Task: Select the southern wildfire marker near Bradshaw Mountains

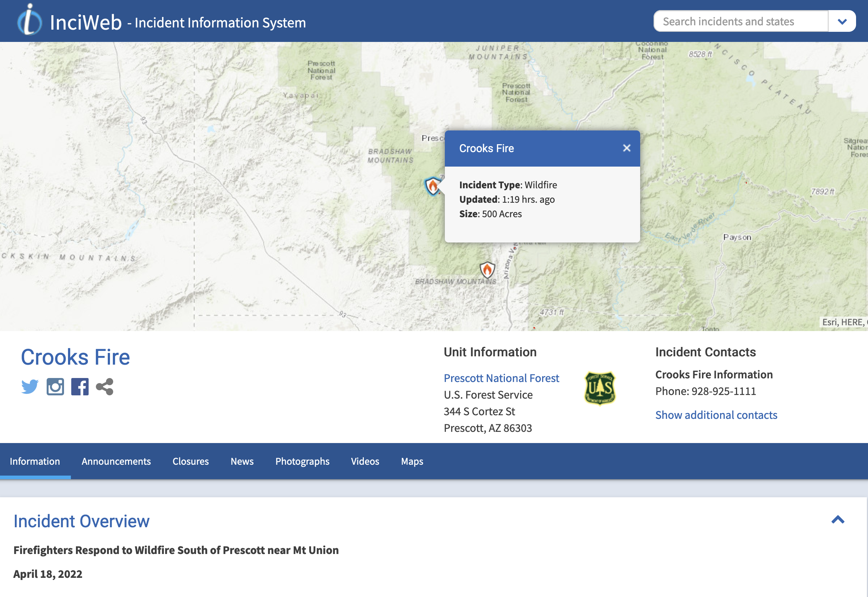Action: click(487, 269)
